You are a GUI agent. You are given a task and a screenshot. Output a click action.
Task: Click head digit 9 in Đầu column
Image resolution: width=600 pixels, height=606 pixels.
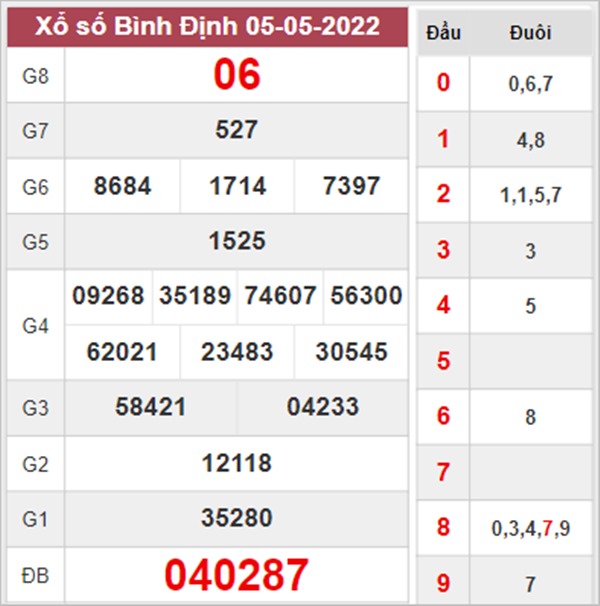point(443,583)
